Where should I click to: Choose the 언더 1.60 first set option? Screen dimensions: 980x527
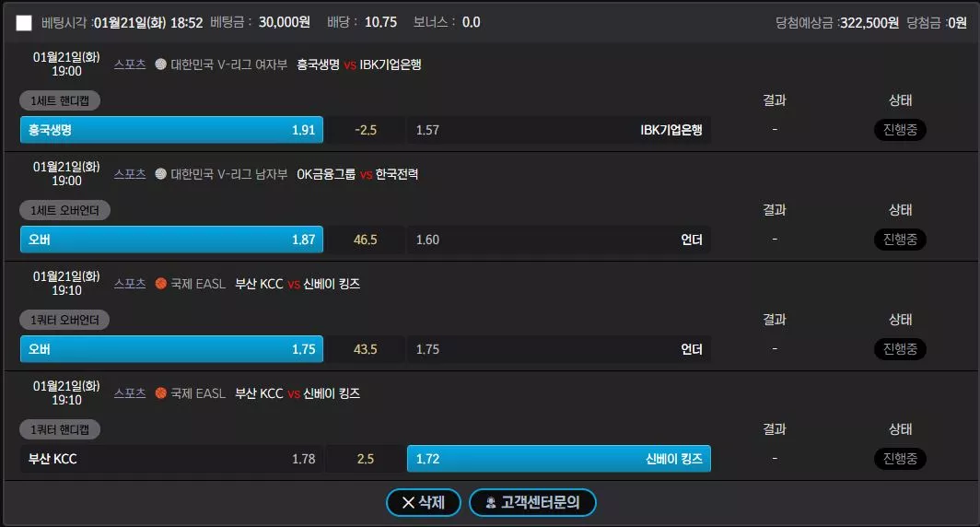pyautogui.click(x=559, y=240)
